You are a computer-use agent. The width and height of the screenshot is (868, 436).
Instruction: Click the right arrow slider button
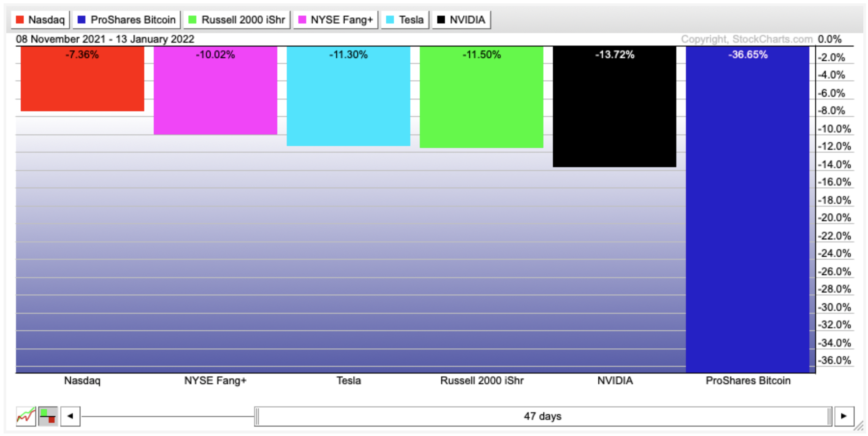(x=844, y=416)
